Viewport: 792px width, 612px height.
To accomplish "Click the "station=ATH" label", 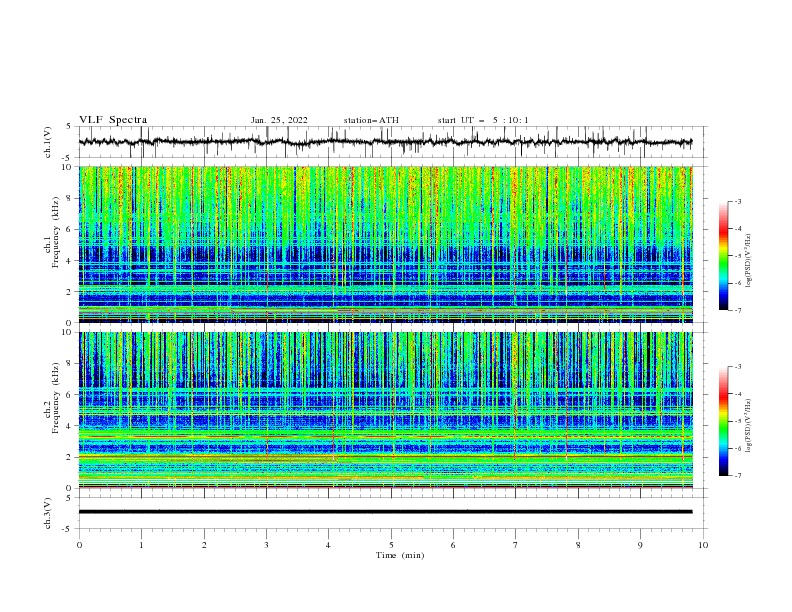I will pyautogui.click(x=371, y=120).
